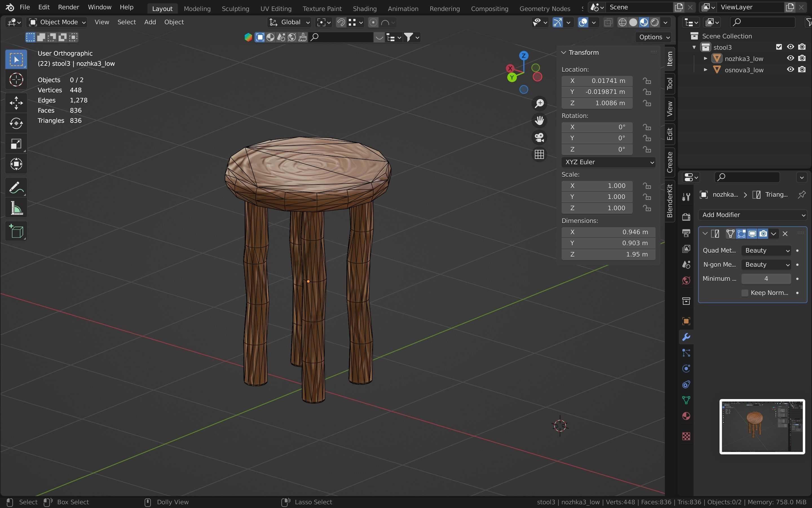Viewport: 812px width, 508px height.
Task: Toggle the camera view icon
Action: click(x=539, y=137)
